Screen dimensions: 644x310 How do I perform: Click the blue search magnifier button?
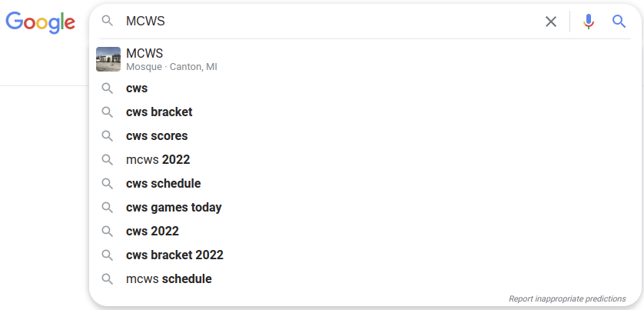coord(619,22)
